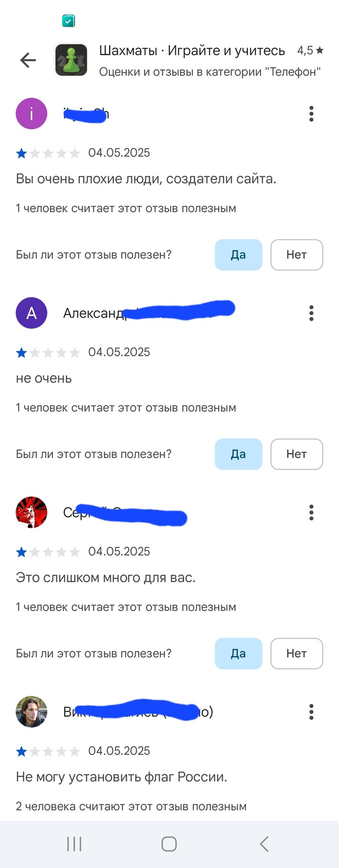Tap Android back navigation chevron
The height and width of the screenshot is (868, 339).
264,844
